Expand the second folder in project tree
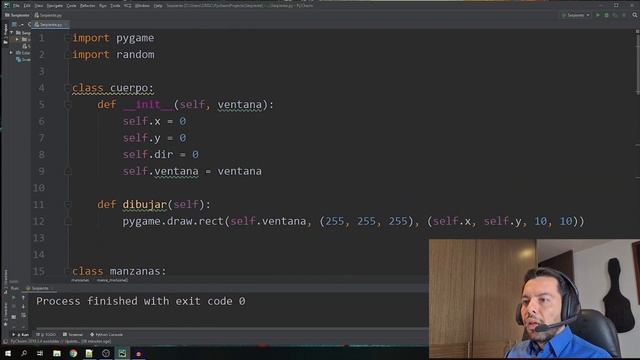Viewport: 640px width, 360px height. tap(17, 40)
